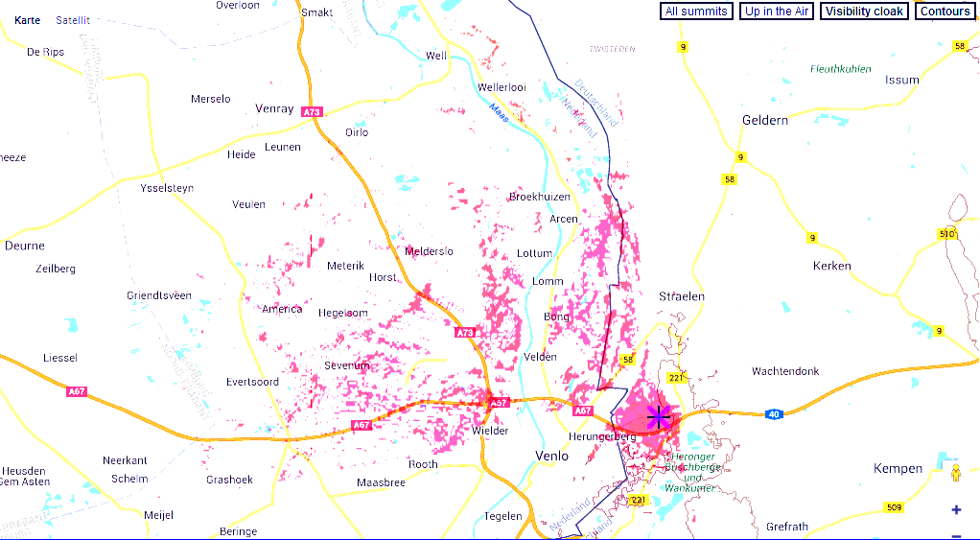Image resolution: width=980 pixels, height=540 pixels.
Task: Click the A73 shield near Venray
Action: click(x=312, y=112)
